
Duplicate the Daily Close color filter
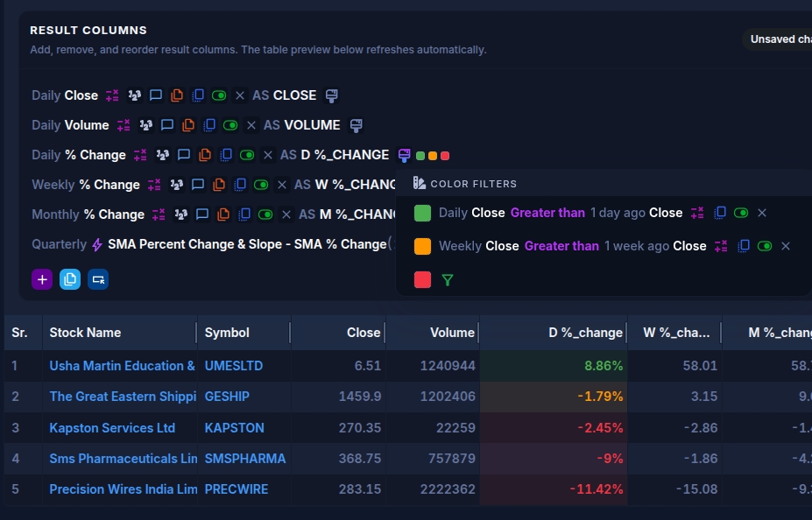pos(720,214)
